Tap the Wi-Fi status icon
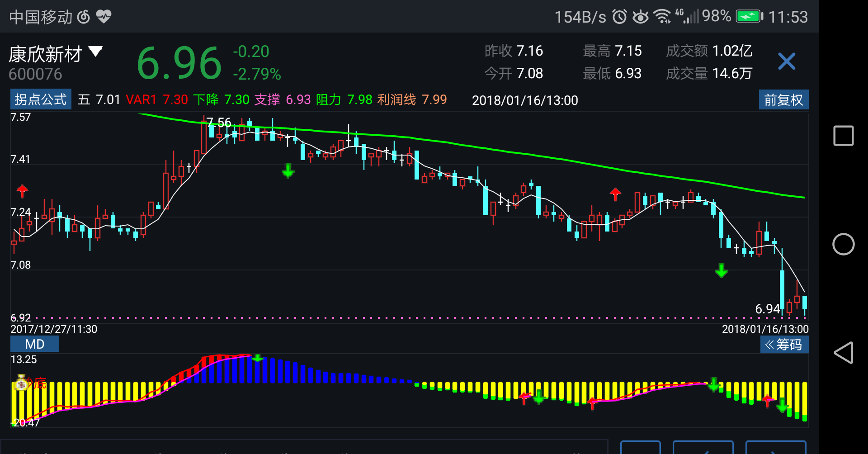 pyautogui.click(x=663, y=17)
